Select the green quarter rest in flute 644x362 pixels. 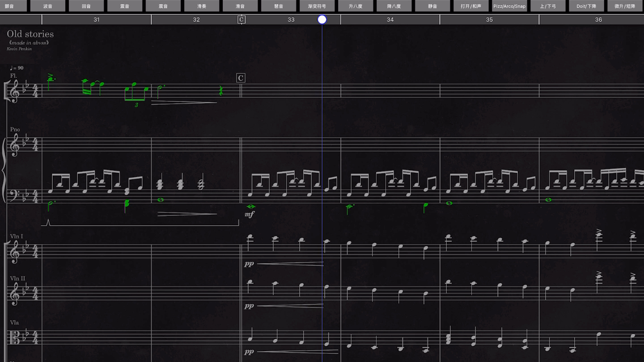point(220,91)
